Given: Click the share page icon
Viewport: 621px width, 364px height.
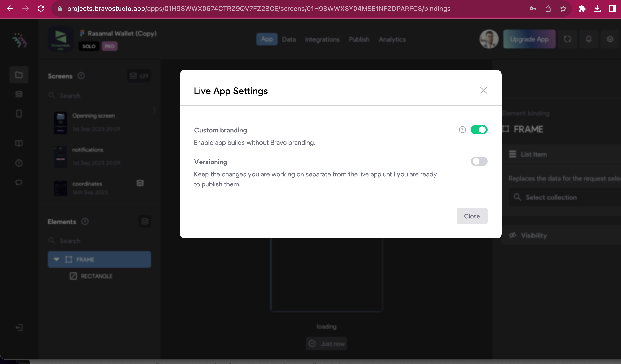Looking at the screenshot, I should point(548,9).
